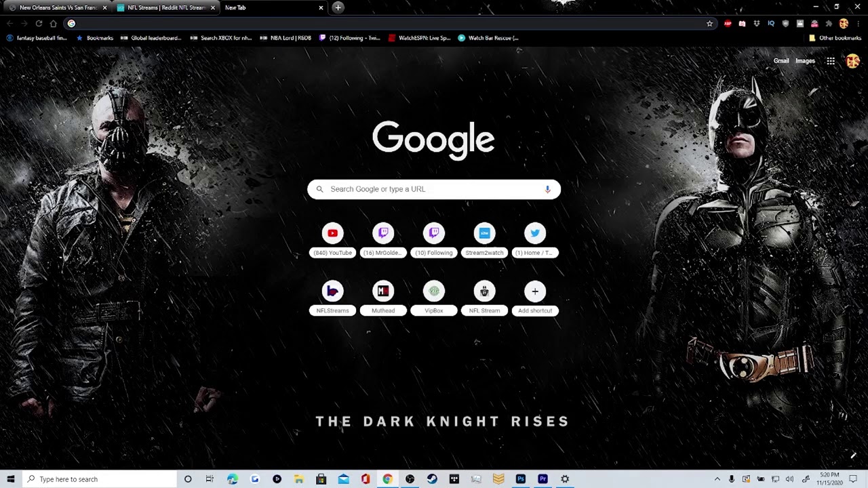
Task: Open the Other bookmarks folder
Action: tap(835, 38)
